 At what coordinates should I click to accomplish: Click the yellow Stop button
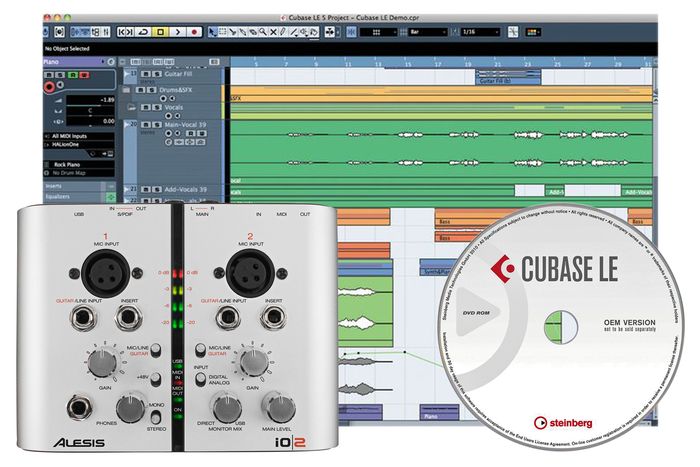(x=160, y=32)
